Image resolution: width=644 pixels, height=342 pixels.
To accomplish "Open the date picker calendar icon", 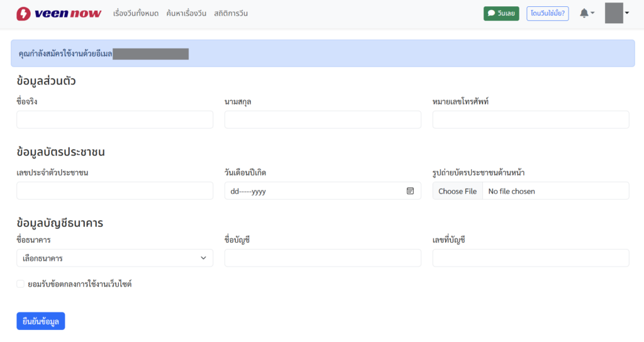I will point(410,191).
